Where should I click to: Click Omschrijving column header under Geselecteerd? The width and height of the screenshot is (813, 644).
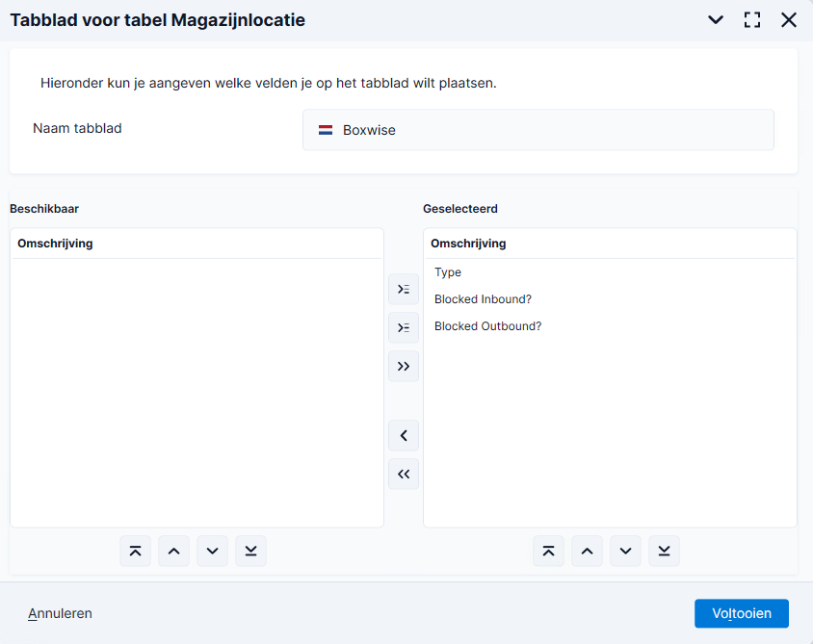[x=468, y=244]
